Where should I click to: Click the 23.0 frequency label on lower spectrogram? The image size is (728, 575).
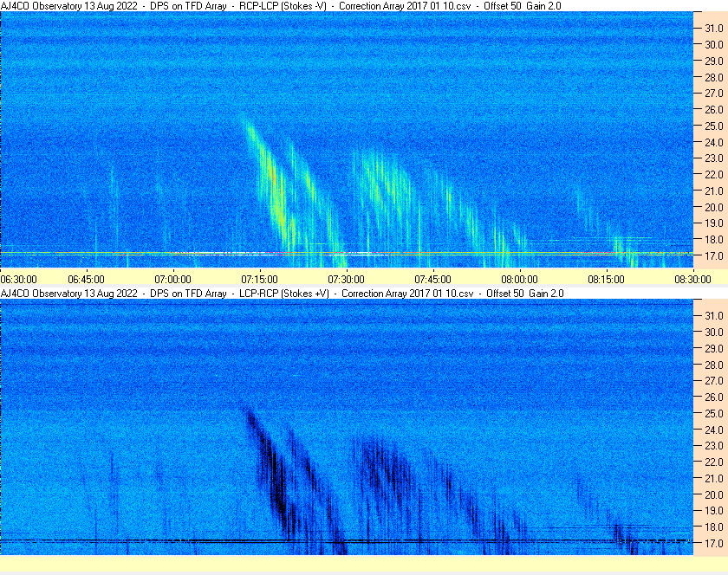click(x=714, y=445)
